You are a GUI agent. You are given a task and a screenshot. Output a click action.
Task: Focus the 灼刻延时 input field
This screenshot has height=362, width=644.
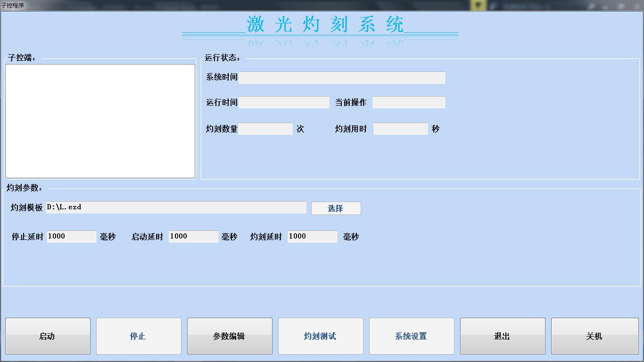312,237
